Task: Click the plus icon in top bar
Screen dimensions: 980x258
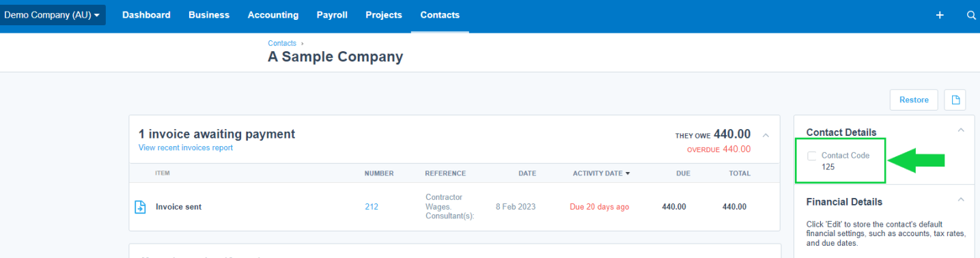Action: click(940, 15)
